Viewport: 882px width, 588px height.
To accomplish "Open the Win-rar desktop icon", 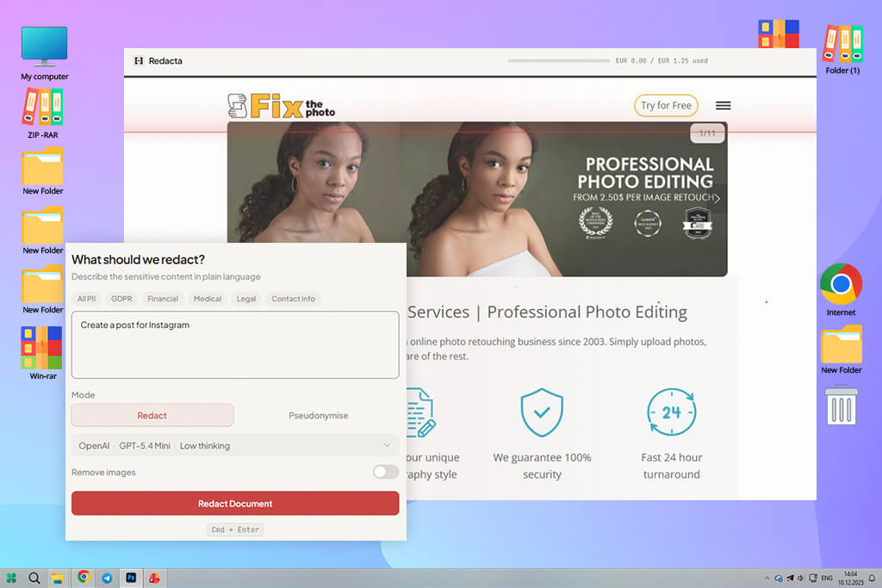I will pyautogui.click(x=43, y=353).
